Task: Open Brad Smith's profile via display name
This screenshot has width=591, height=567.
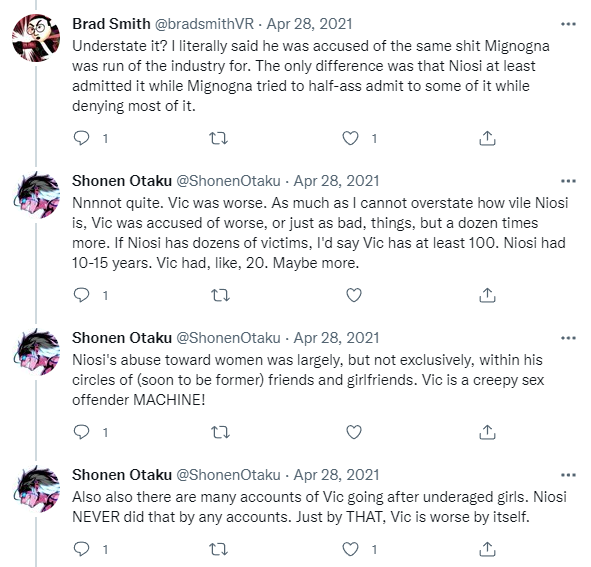Action: tap(111, 24)
